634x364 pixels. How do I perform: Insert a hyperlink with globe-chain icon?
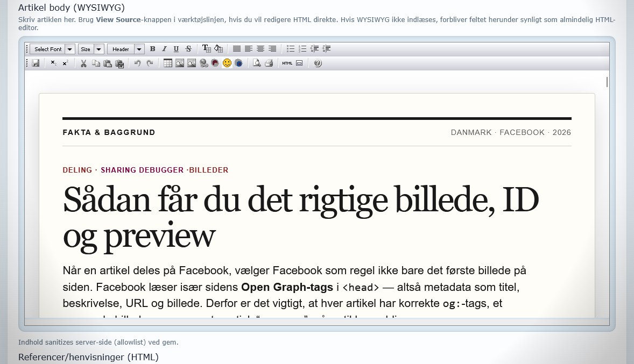[203, 63]
